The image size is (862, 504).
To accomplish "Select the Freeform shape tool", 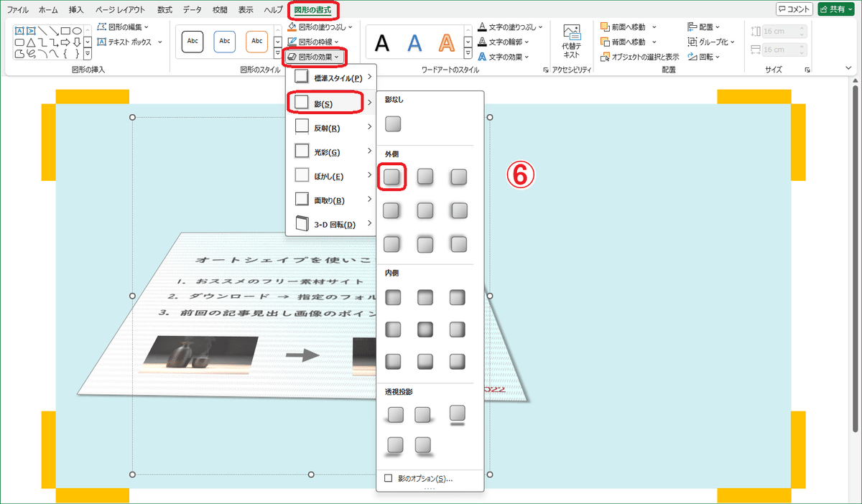I will tap(19, 54).
